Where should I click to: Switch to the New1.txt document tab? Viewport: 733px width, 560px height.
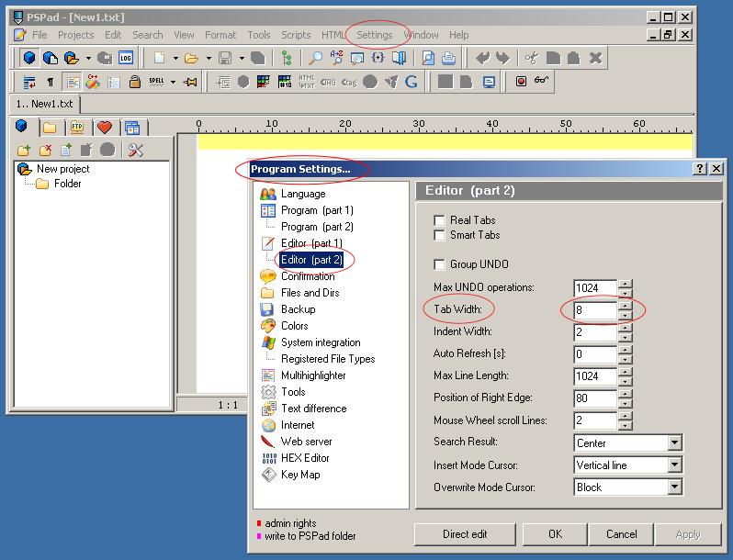click(x=44, y=104)
